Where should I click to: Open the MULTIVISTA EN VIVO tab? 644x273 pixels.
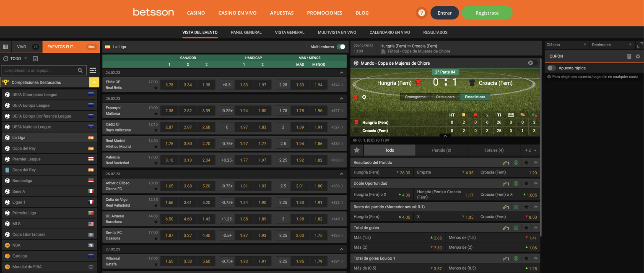(x=337, y=32)
